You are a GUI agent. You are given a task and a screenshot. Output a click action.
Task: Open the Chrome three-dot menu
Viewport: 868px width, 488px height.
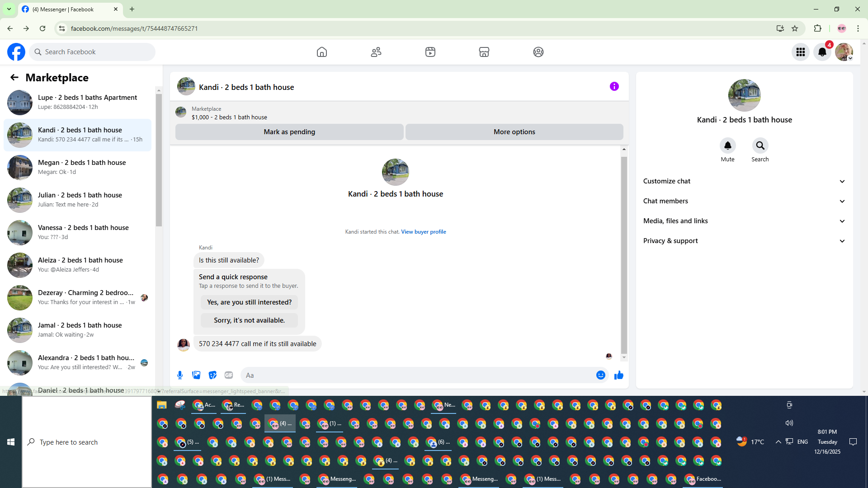point(858,28)
